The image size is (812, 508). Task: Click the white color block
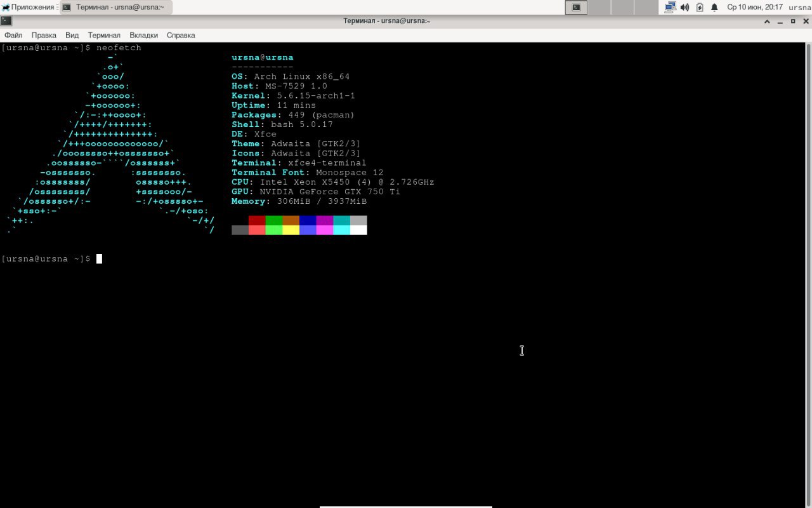358,230
